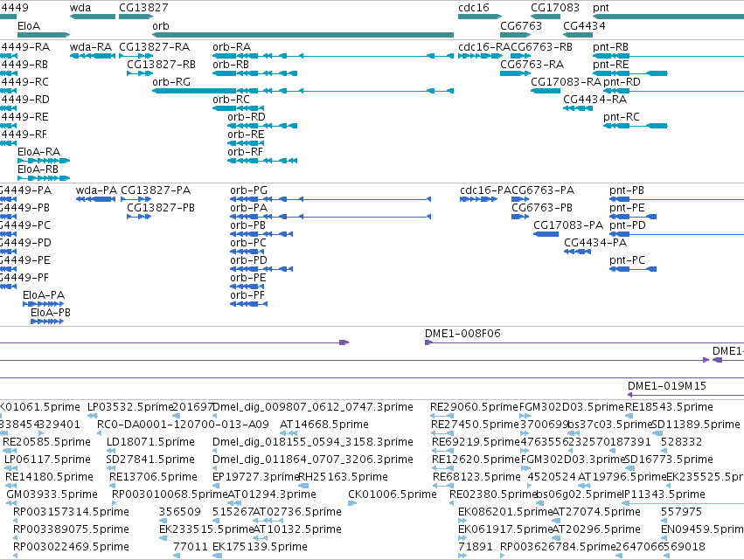Select the orb-PB protein label

247,225
